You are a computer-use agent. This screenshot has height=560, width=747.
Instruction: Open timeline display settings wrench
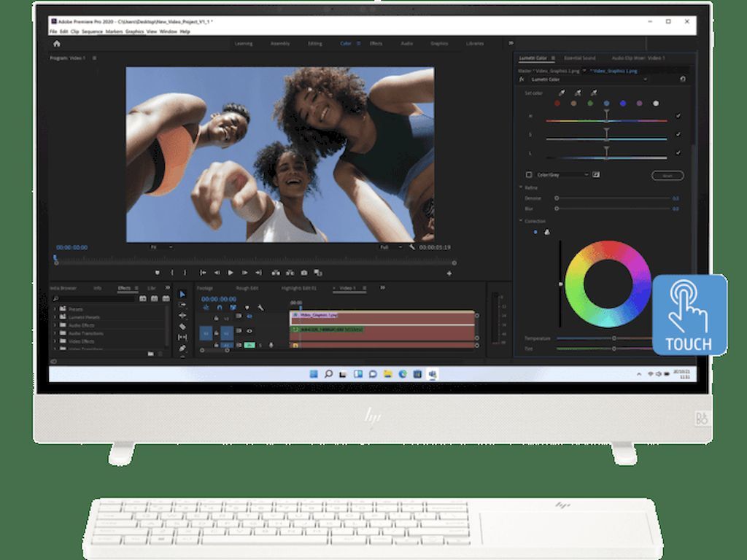(260, 308)
